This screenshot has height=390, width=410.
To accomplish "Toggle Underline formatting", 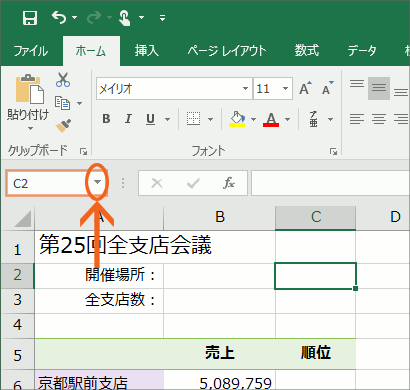I will (x=150, y=119).
